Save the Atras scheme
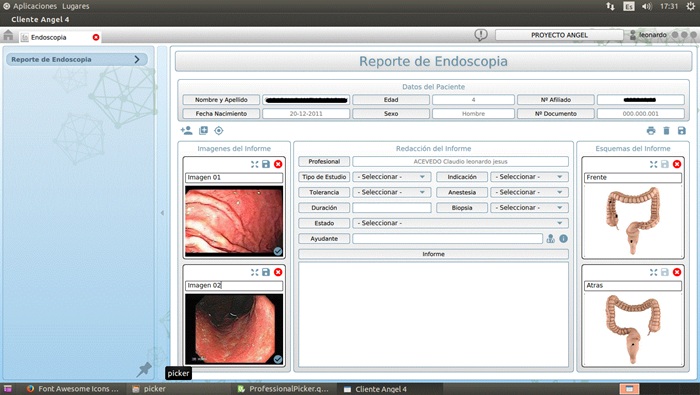The width and height of the screenshot is (700, 395). [665, 272]
